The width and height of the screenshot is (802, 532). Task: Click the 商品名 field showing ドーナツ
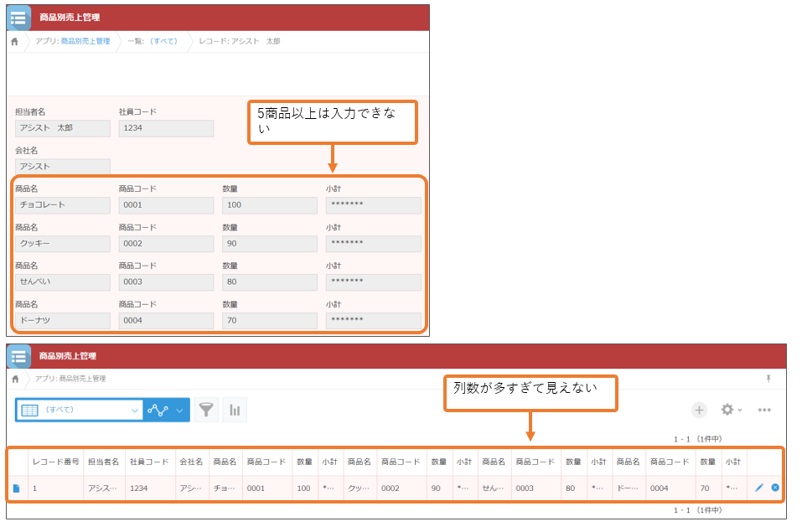click(62, 321)
